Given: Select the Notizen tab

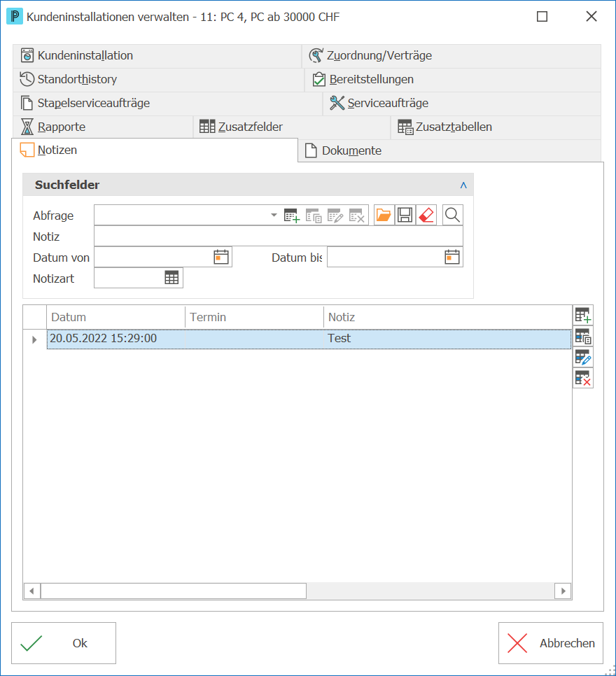Looking at the screenshot, I should [x=155, y=150].
